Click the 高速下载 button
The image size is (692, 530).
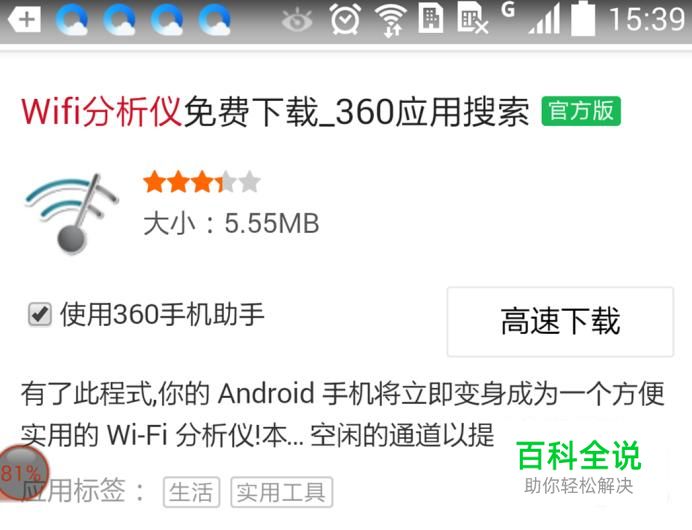560,321
